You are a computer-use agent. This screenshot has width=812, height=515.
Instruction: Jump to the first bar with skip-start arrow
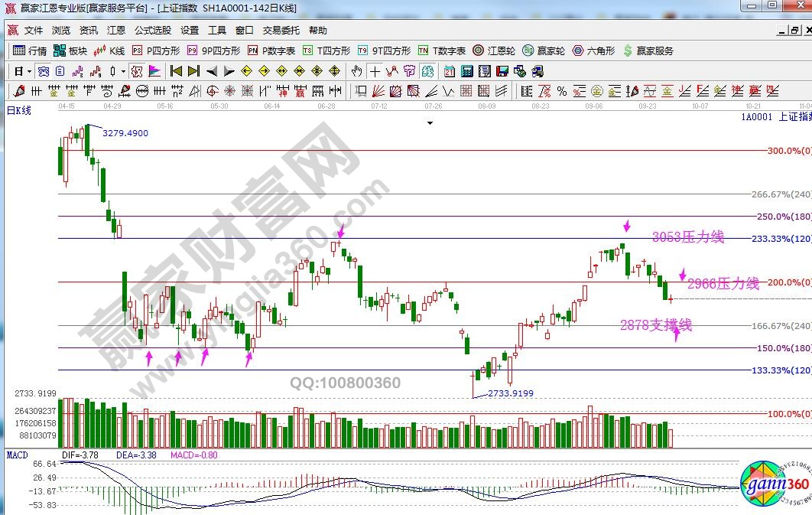point(176,71)
